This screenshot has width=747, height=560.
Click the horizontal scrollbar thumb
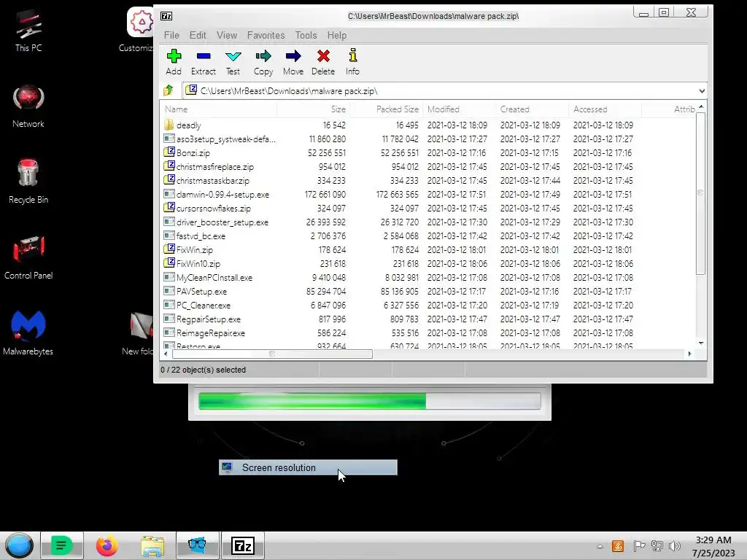pyautogui.click(x=272, y=354)
